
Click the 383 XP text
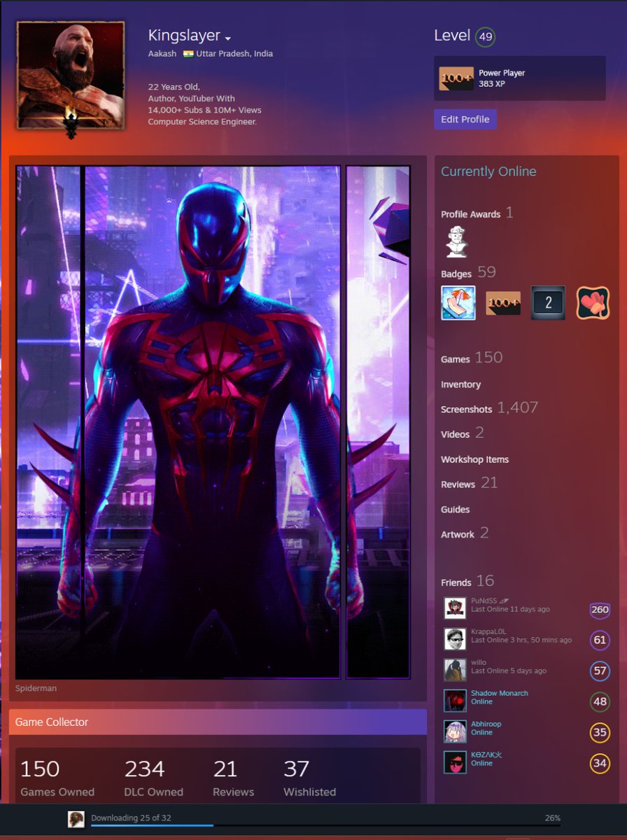tap(491, 84)
